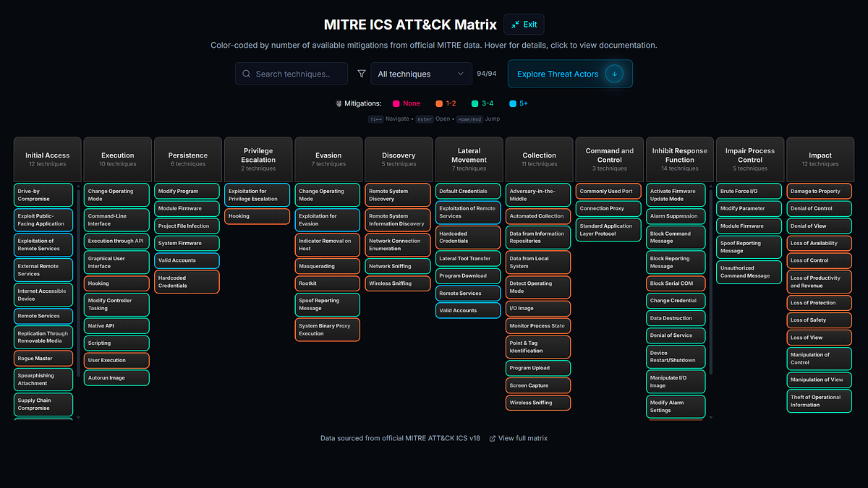Open the Exploit Public-Facing Application card

43,220
